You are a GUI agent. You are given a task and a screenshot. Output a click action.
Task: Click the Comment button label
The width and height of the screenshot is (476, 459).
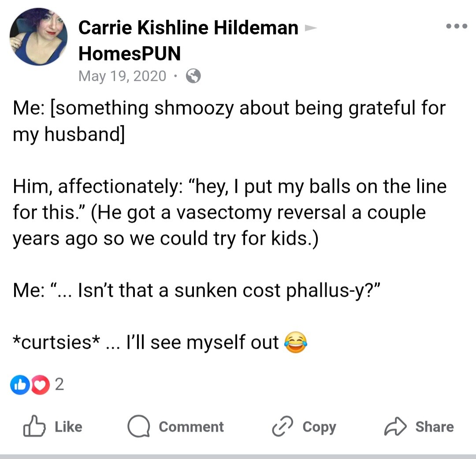point(191,427)
